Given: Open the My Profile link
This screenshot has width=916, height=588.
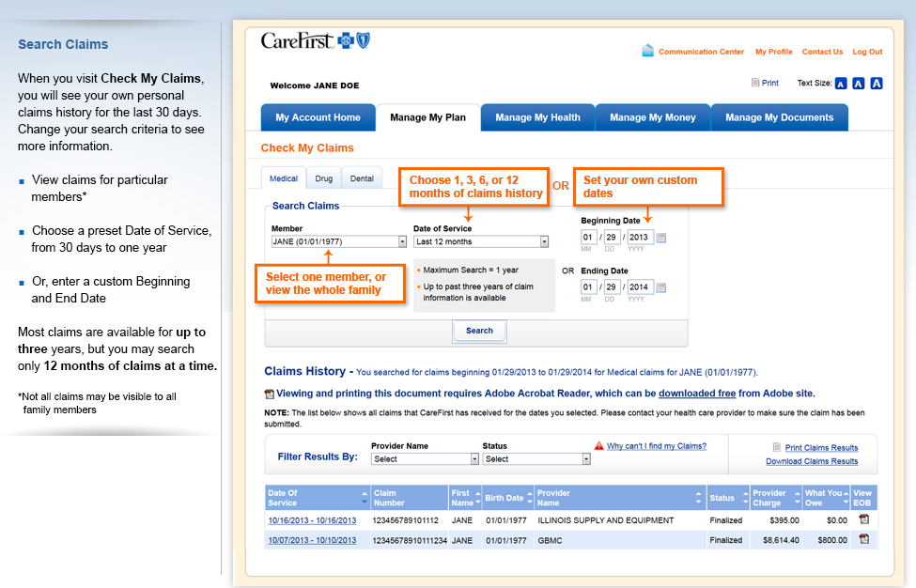Looking at the screenshot, I should [773, 52].
